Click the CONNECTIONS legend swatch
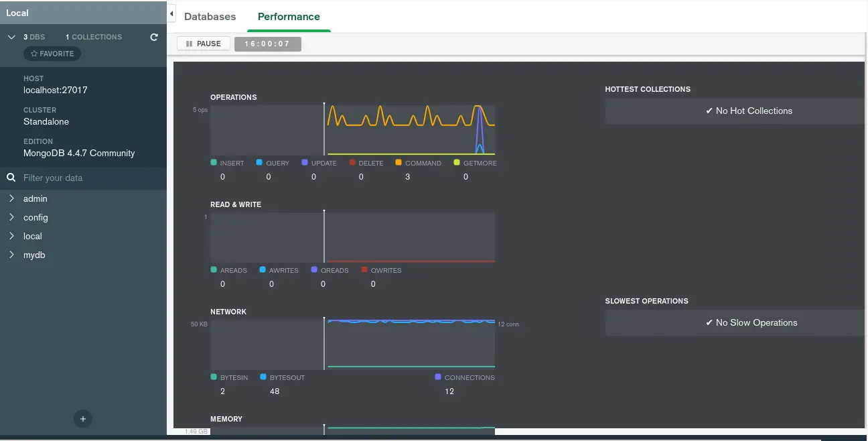Screen dimensions: 868x441 438,377
